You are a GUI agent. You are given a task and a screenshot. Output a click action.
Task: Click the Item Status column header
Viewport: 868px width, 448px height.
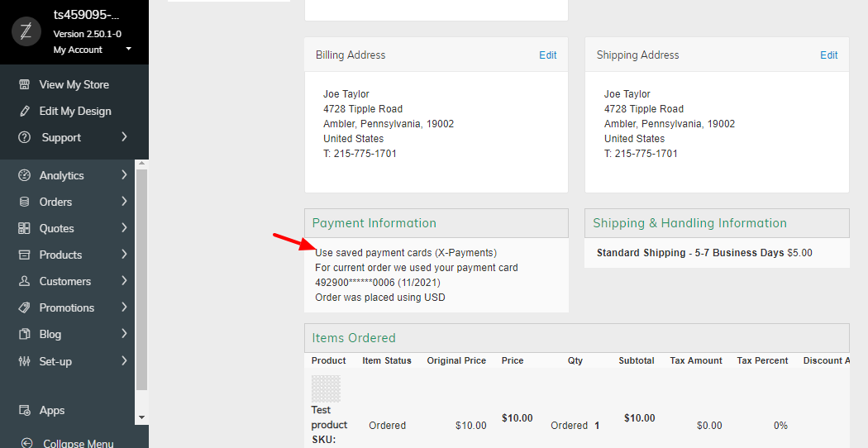pos(387,360)
